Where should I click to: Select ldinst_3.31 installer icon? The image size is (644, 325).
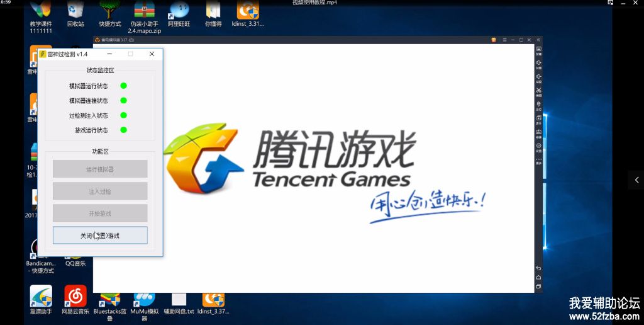[248, 14]
